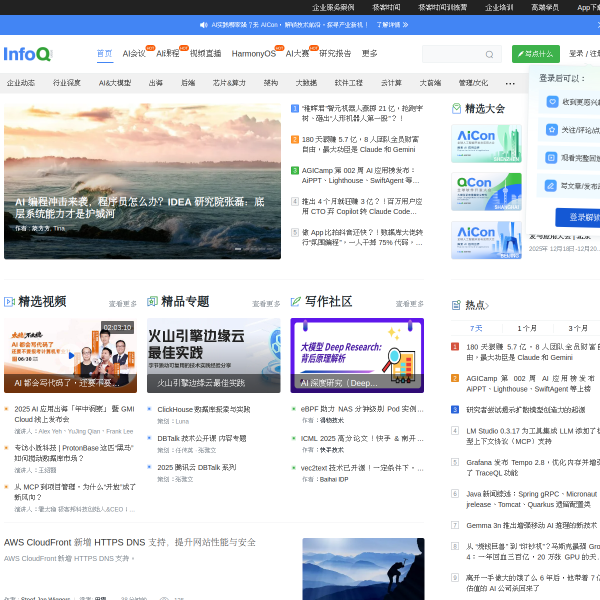Click the star icon in login popup
The width and height of the screenshot is (600, 600).
pyautogui.click(x=551, y=130)
